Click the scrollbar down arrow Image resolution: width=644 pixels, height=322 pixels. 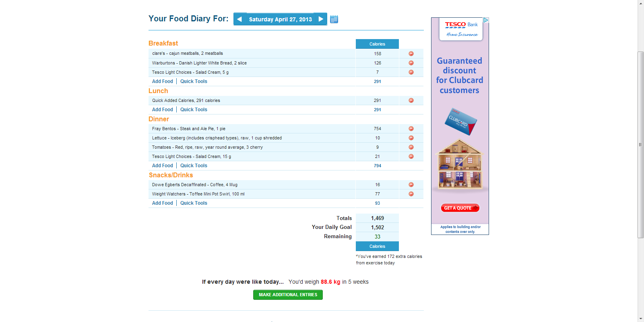(x=641, y=319)
